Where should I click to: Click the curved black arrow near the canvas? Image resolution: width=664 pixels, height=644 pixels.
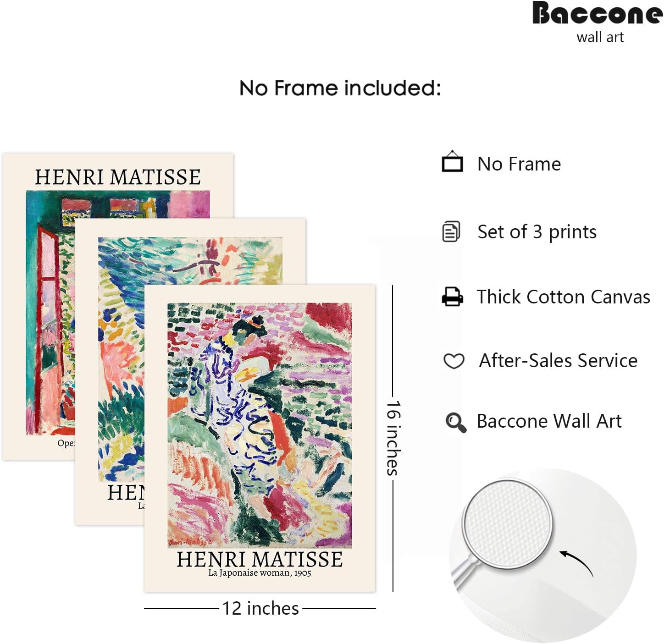click(x=576, y=562)
